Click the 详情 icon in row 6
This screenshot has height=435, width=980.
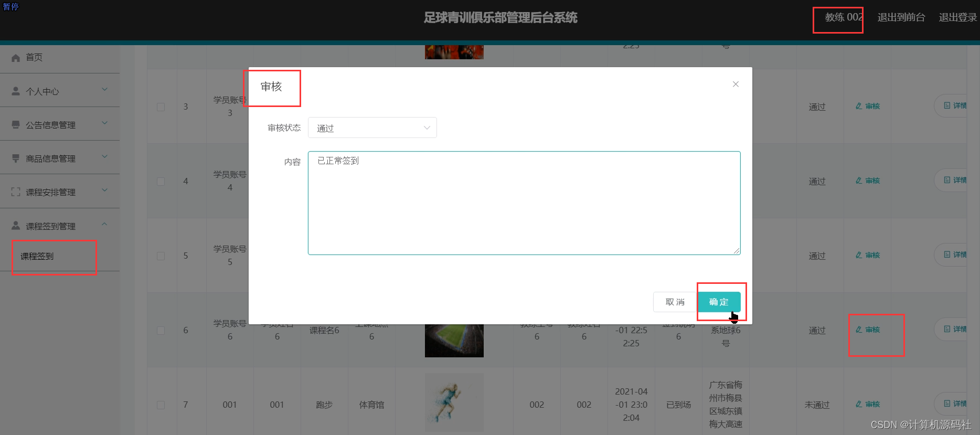(x=947, y=329)
